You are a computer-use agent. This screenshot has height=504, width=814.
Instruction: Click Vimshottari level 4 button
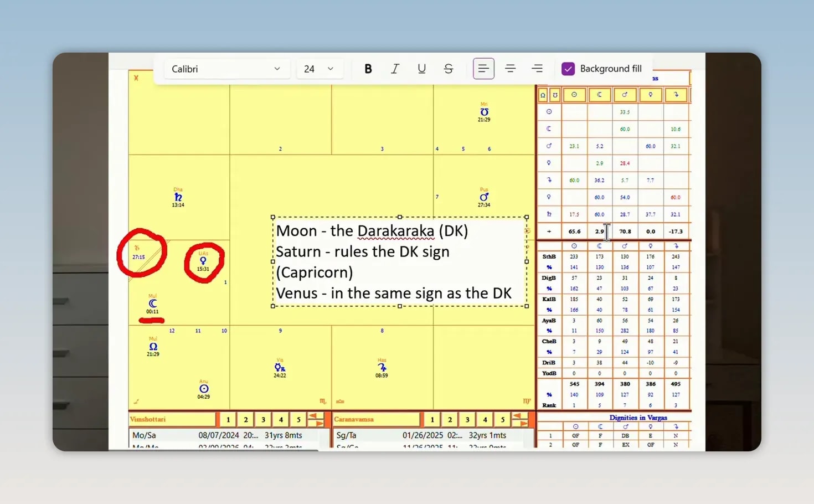[x=281, y=420]
